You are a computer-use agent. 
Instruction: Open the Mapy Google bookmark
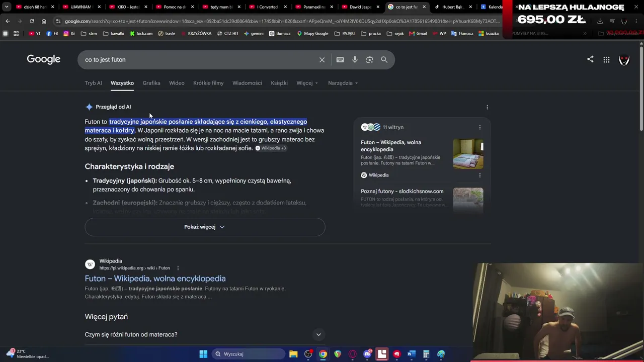[x=312, y=33]
